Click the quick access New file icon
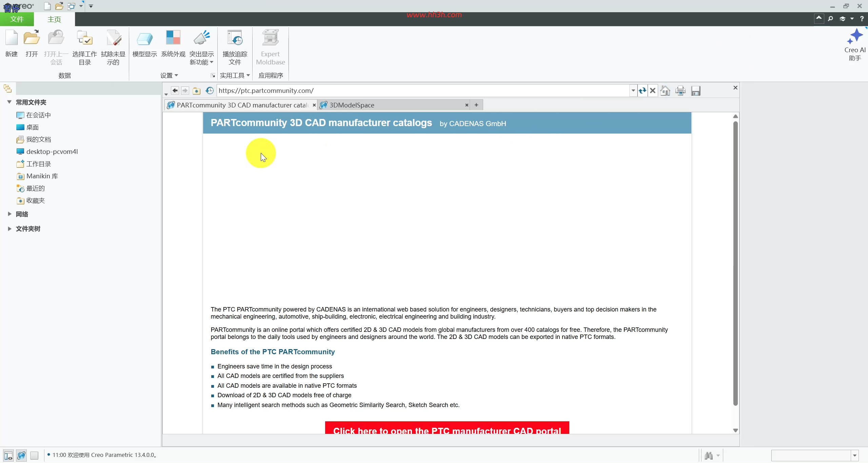 (47, 6)
